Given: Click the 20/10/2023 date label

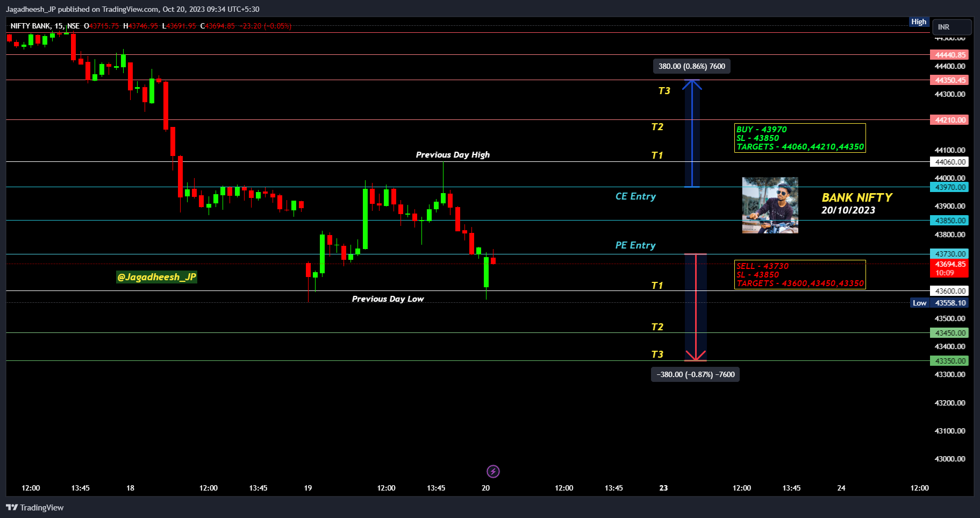Looking at the screenshot, I should pos(848,210).
